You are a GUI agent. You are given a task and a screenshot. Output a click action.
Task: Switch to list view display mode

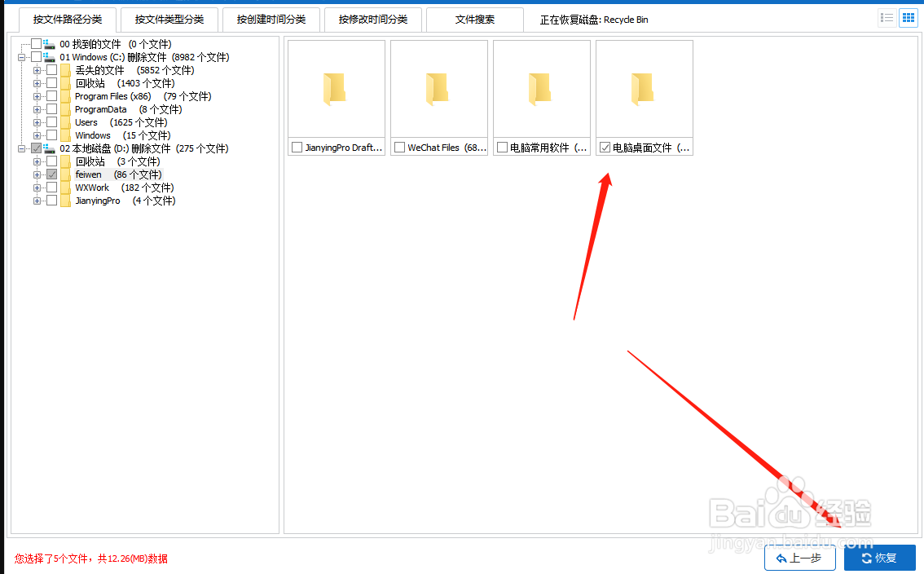[887, 17]
